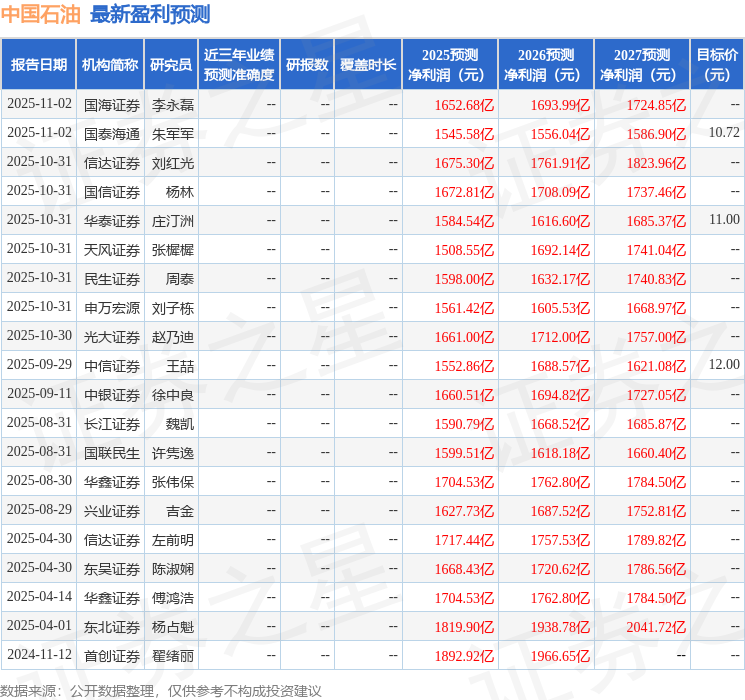Click the 东吴证券 institution cell
The width and height of the screenshot is (745, 700).
tap(112, 569)
